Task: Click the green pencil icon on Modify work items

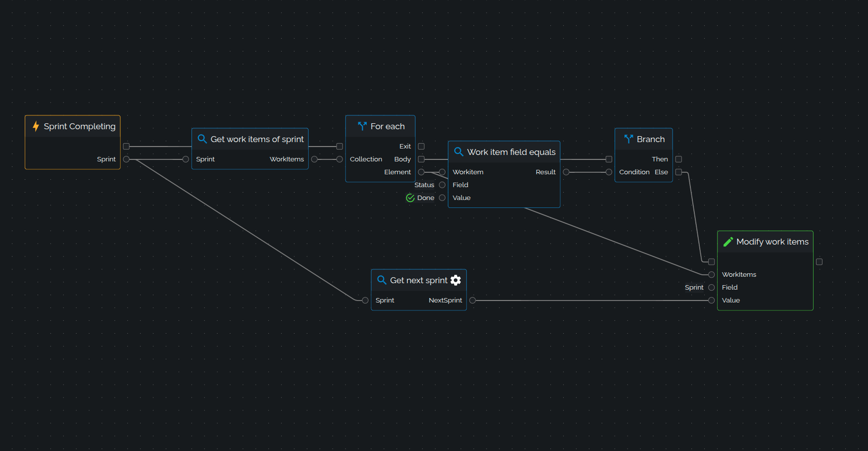Action: coord(728,242)
